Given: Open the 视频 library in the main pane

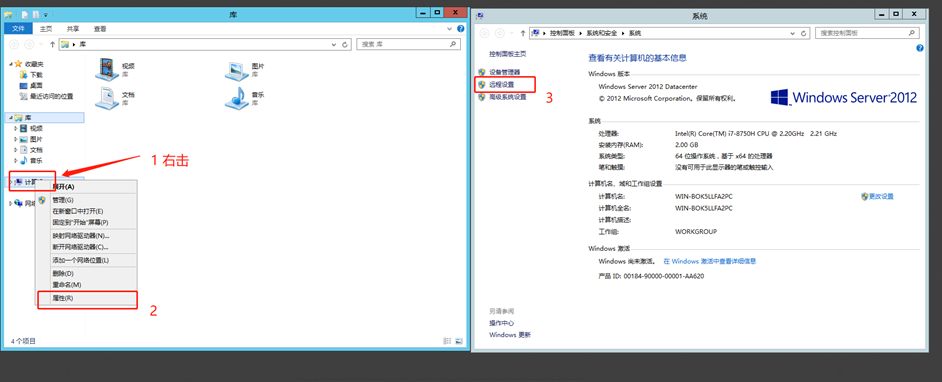Looking at the screenshot, I should tap(115, 70).
